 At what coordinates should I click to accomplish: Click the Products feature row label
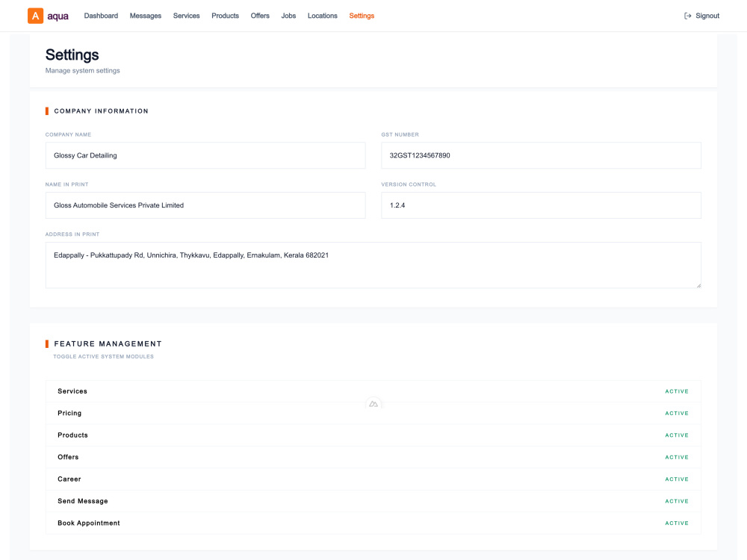point(73,435)
